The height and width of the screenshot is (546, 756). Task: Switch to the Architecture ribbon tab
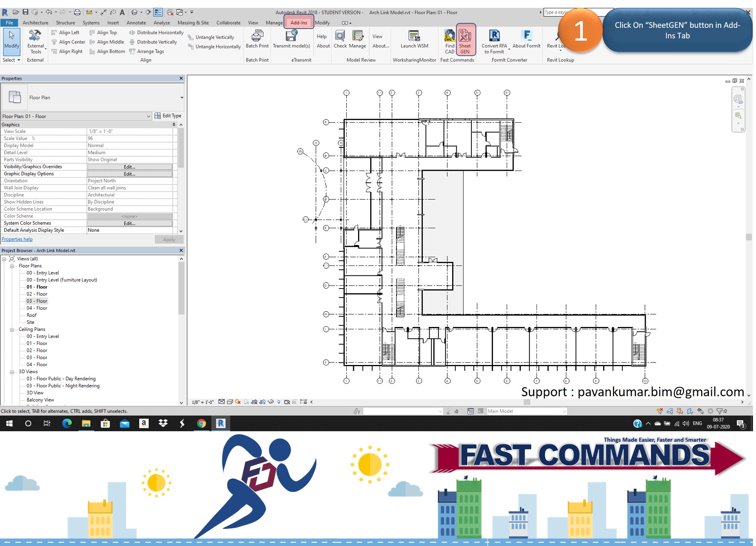point(35,23)
